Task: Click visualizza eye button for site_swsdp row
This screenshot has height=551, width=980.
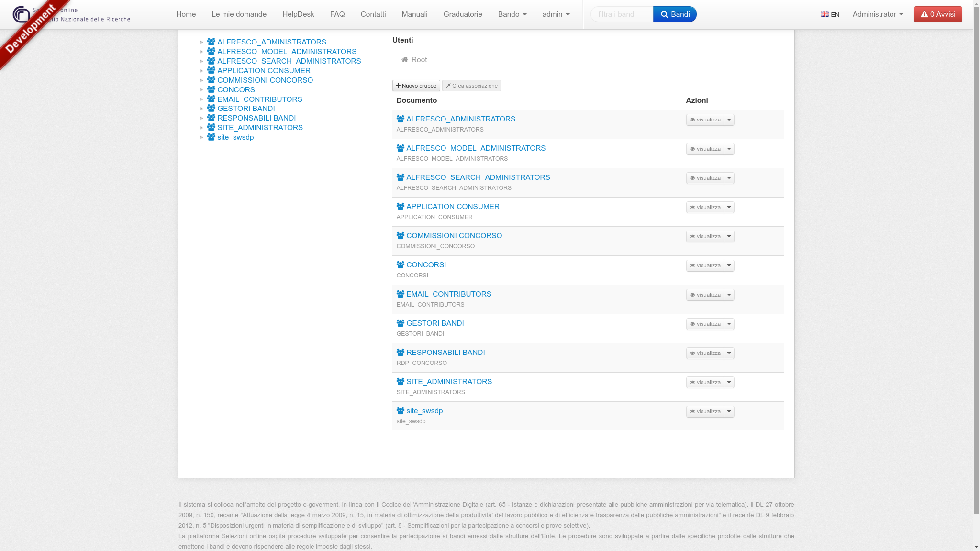Action: point(705,411)
